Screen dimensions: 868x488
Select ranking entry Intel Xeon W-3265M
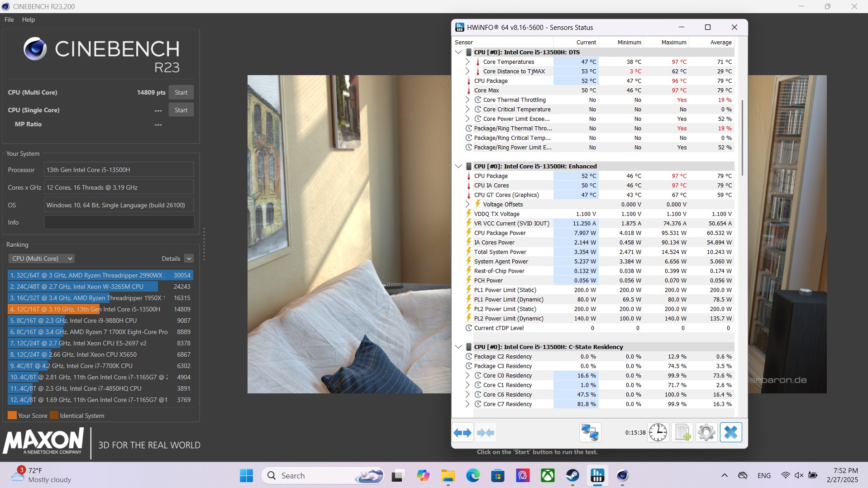tap(100, 287)
